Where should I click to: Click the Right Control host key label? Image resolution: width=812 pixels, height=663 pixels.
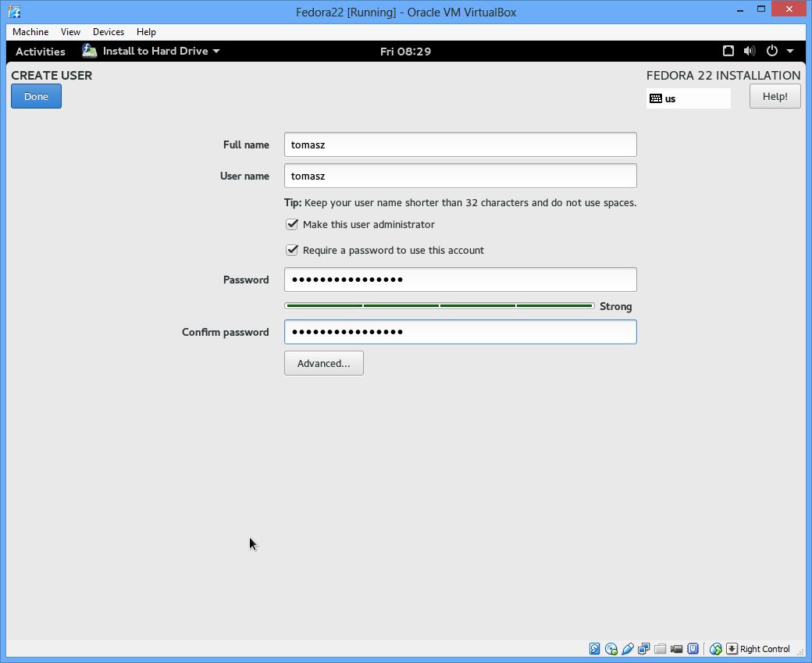(x=765, y=649)
